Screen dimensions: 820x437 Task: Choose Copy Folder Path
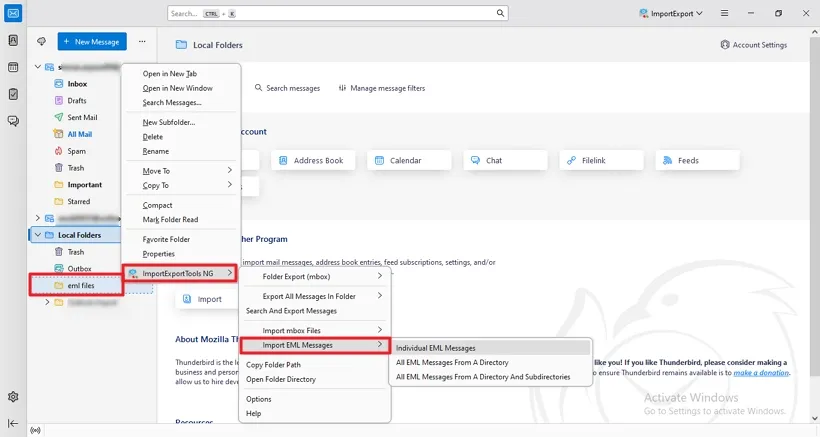coord(315,365)
